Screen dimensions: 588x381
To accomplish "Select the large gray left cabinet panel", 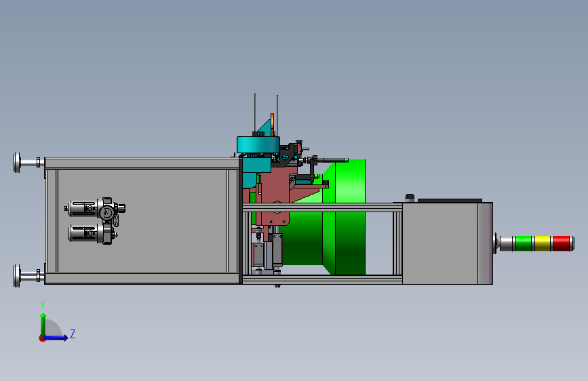I will (142, 221).
